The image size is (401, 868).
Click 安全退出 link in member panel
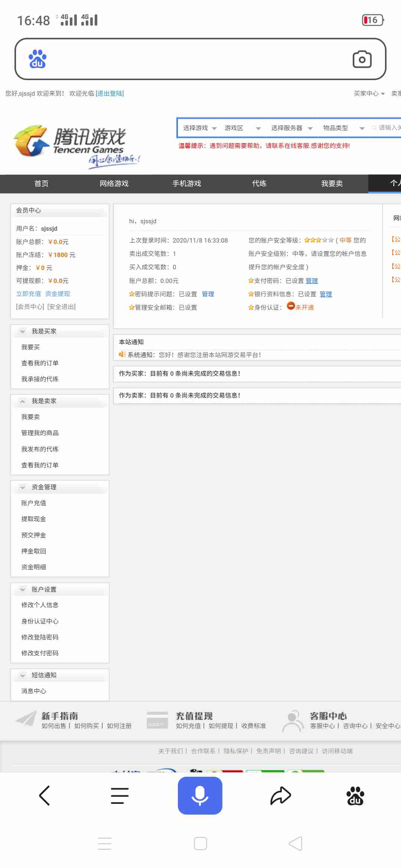tap(62, 307)
